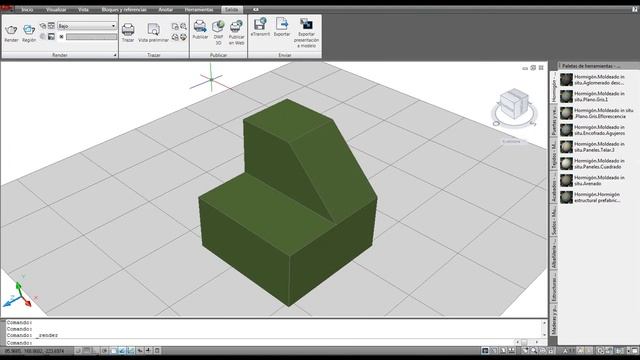
Task: Click the Trazar panel title
Action: (x=153, y=55)
